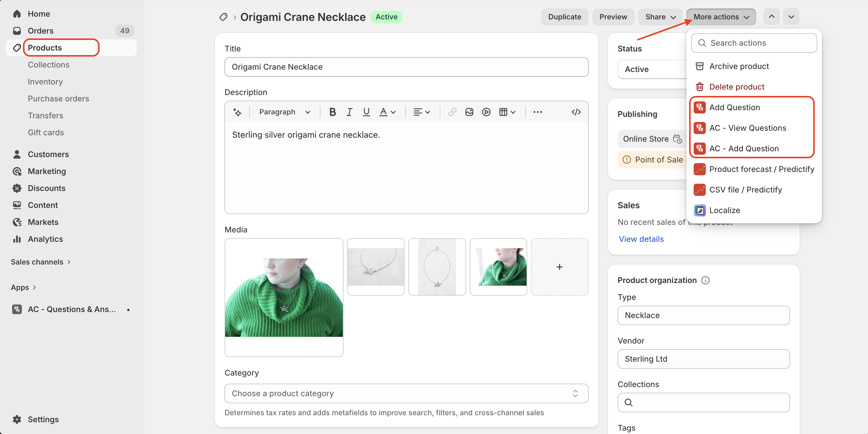
Task: Click the Duplicate button
Action: pyautogui.click(x=564, y=17)
